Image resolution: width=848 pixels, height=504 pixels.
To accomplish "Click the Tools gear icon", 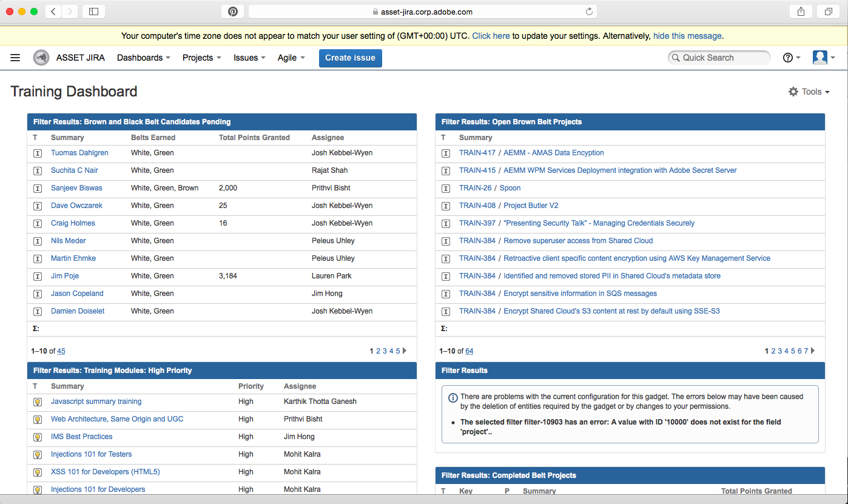I will [x=793, y=92].
